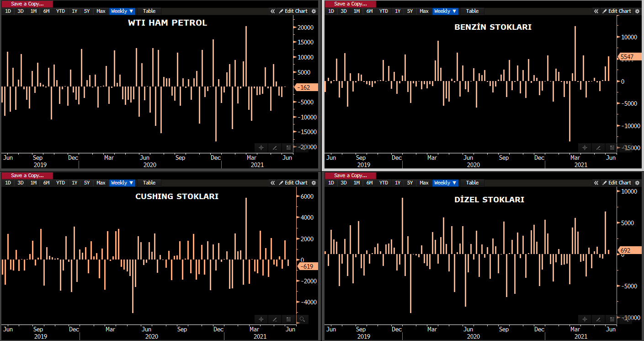Activate crosshair tool in Benzin Stokları chart

point(585,147)
